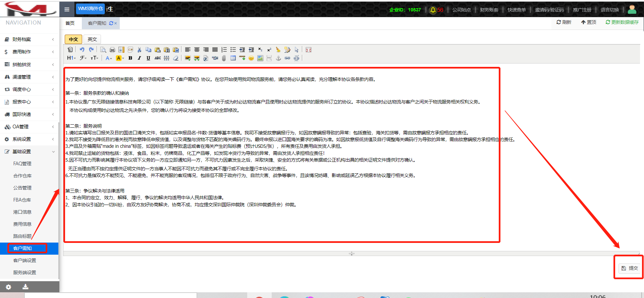Insert an emoticon with the smiley icon
Screen dimensions: 644x298
click(251, 58)
